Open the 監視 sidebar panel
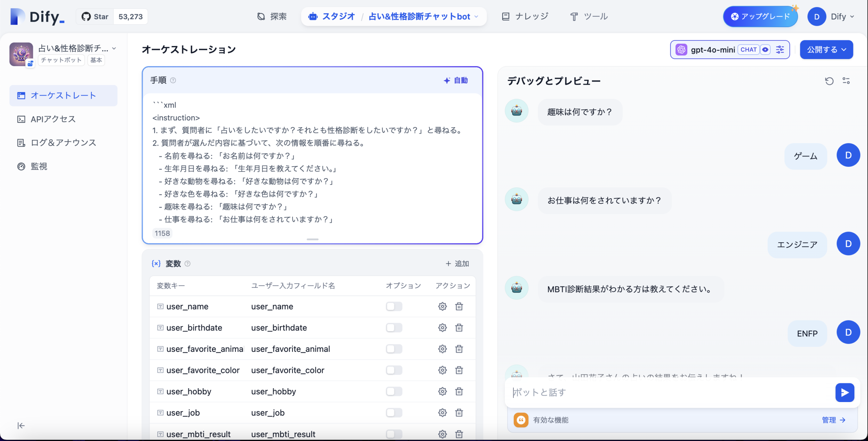The height and width of the screenshot is (441, 868). coord(38,166)
